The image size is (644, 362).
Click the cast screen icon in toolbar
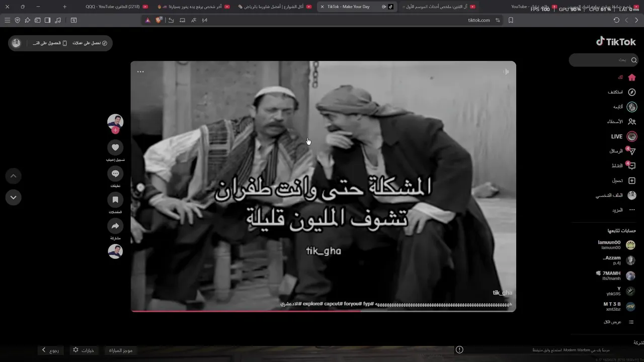[x=182, y=20]
